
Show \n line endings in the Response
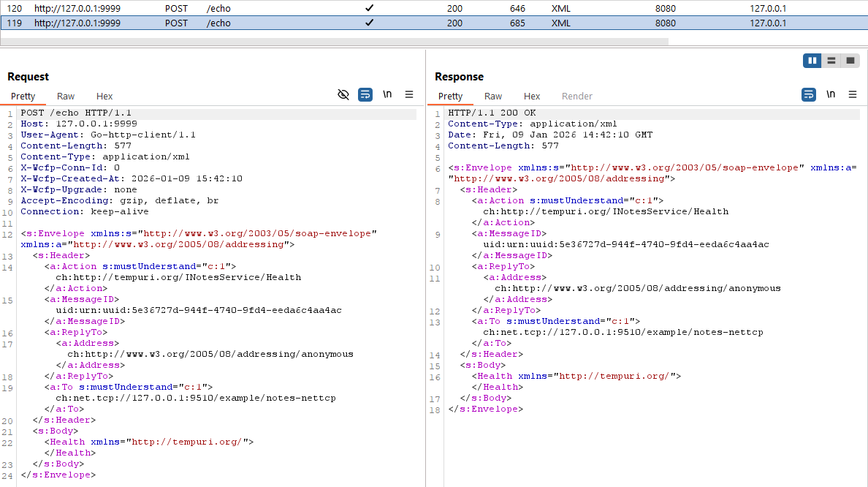coord(831,94)
